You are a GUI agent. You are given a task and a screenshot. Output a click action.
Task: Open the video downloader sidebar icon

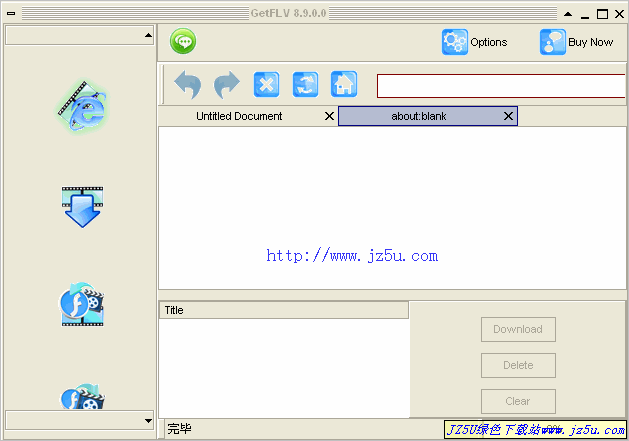(x=82, y=207)
